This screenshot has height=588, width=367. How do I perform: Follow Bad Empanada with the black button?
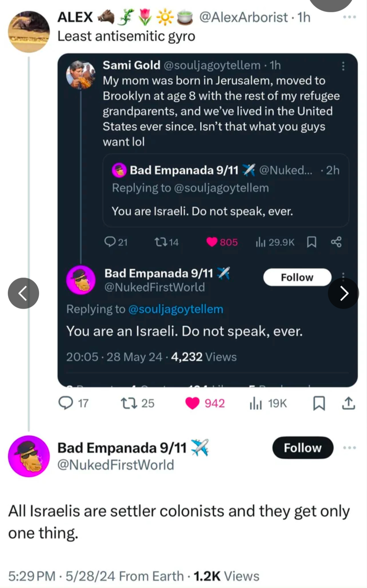[302, 448]
